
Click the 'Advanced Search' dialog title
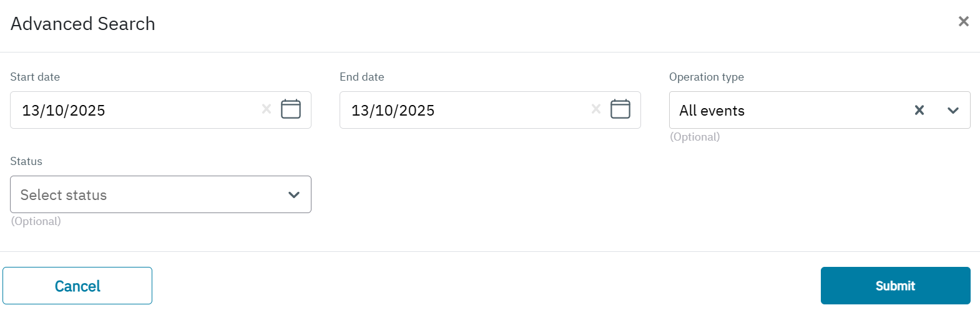pyautogui.click(x=83, y=24)
